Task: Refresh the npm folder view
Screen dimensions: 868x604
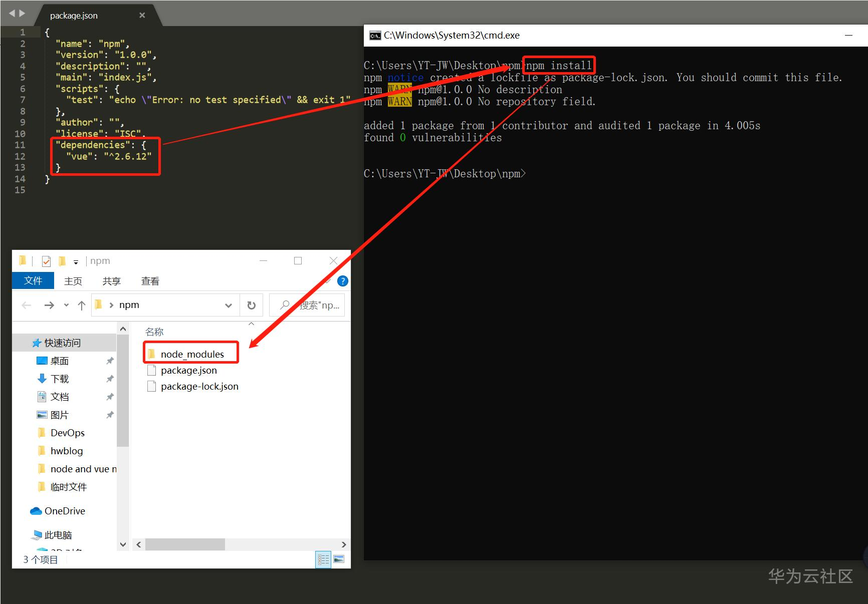Action: 252,305
